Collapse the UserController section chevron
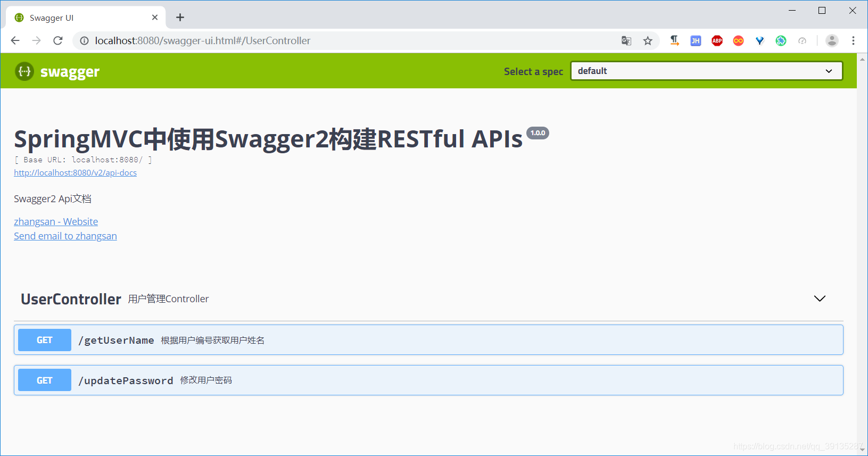The image size is (868, 456). (x=820, y=299)
